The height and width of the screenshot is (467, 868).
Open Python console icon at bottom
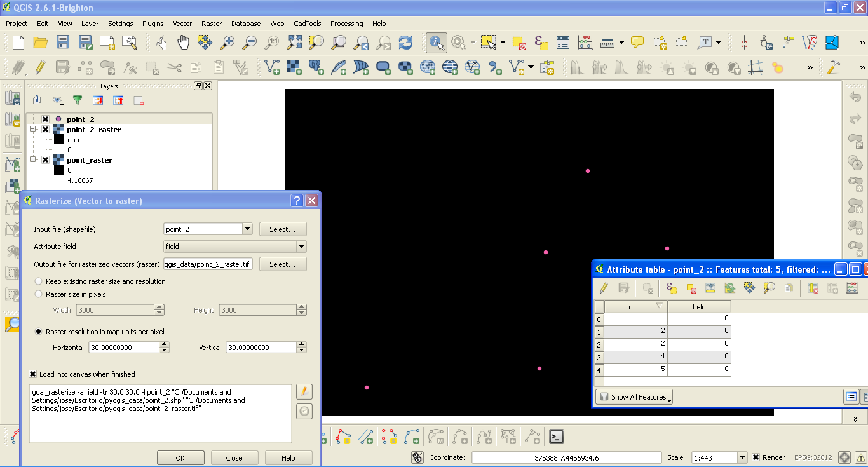click(x=556, y=437)
